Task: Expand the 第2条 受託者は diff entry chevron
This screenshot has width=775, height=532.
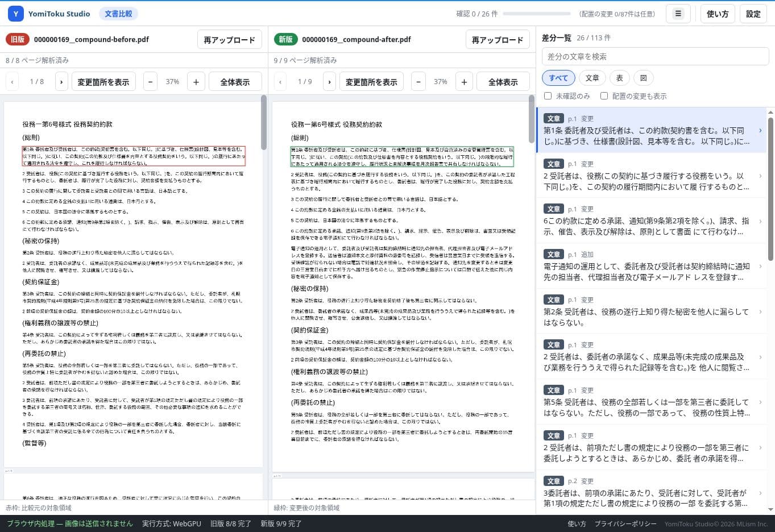Action: coord(760,311)
